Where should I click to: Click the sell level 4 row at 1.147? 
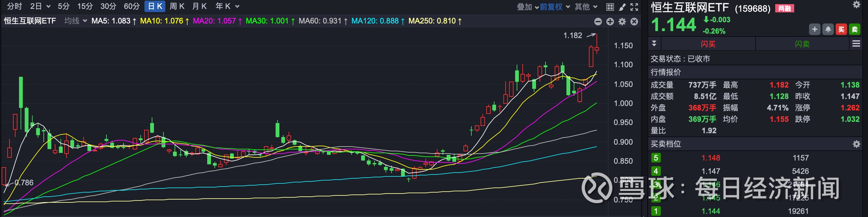click(x=755, y=171)
